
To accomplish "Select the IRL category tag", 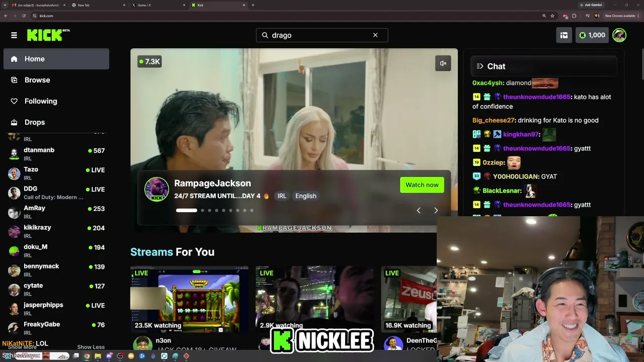I will click(282, 196).
